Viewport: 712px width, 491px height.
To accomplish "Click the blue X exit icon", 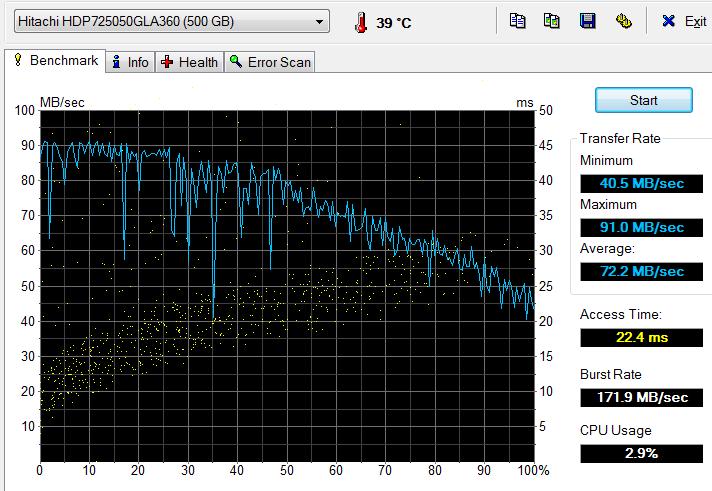I will point(668,21).
